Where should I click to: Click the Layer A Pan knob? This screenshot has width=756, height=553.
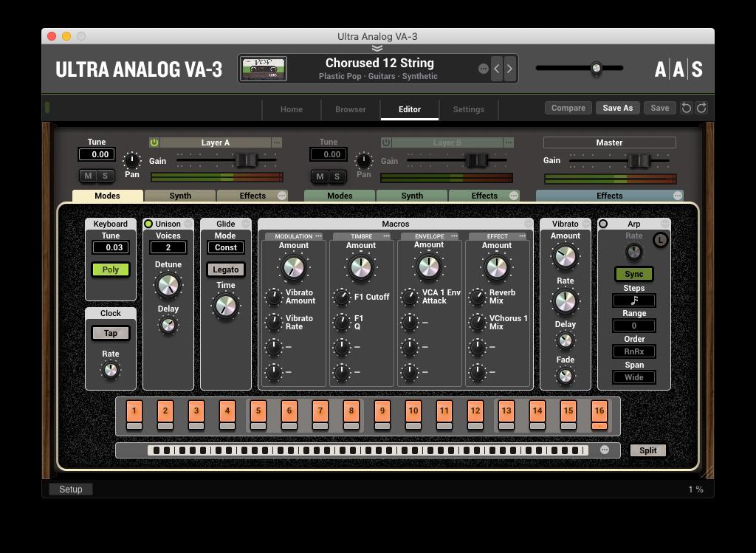pos(131,160)
